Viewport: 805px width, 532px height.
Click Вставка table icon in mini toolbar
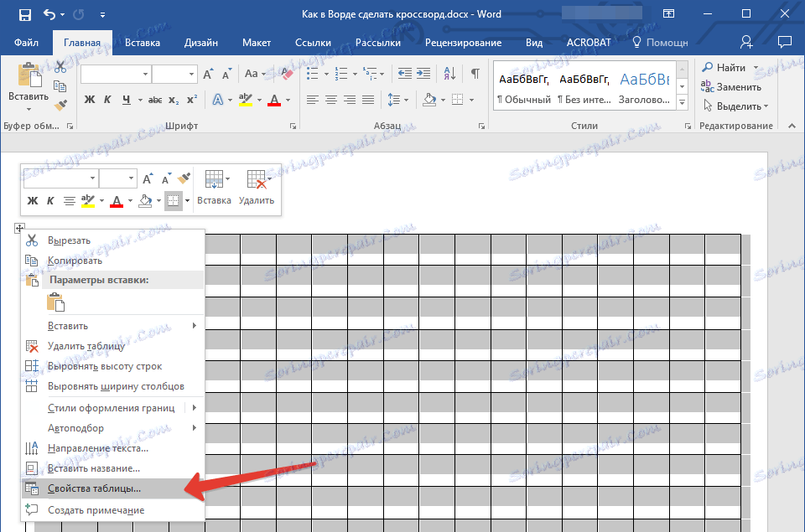tap(214, 187)
